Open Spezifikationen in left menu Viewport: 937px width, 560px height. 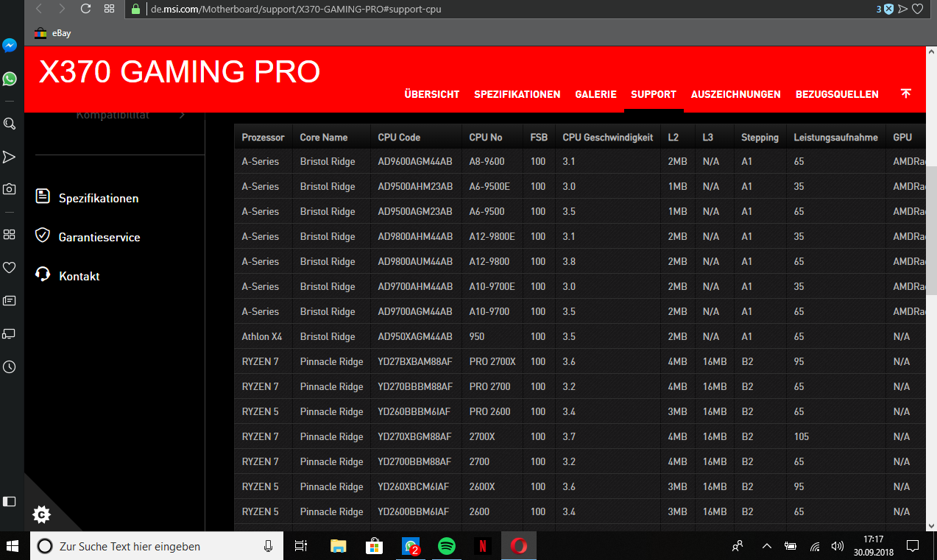pos(99,199)
